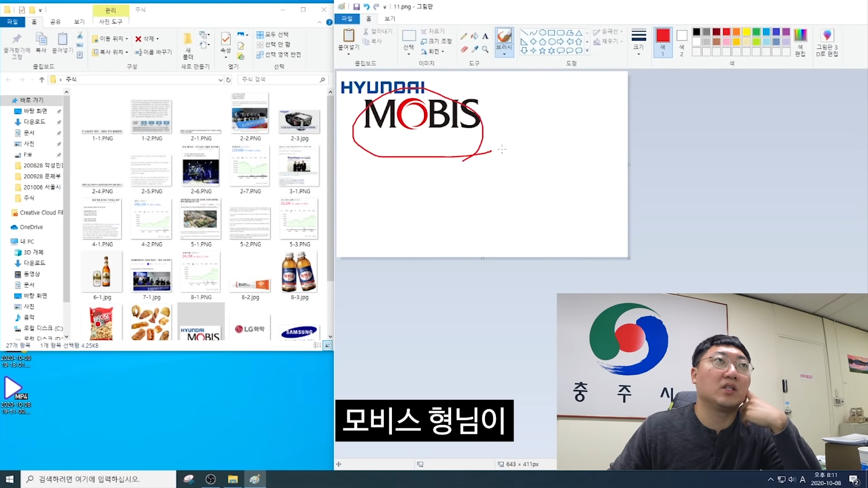Image resolution: width=868 pixels, height=488 pixels.
Task: Open the Share tab in Explorer
Action: tap(55, 22)
